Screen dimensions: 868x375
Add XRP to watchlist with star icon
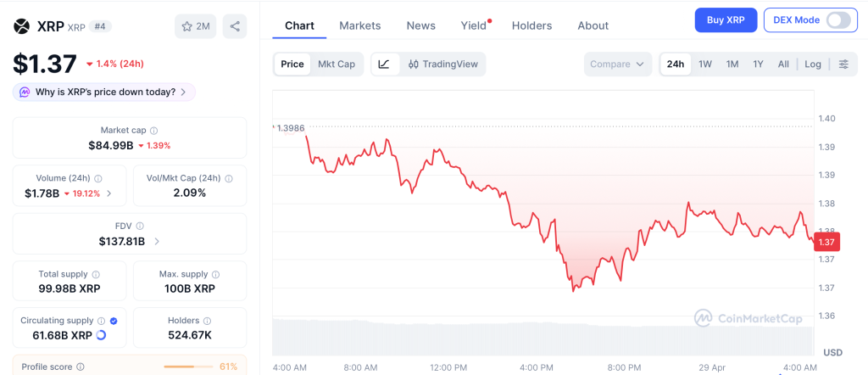[x=195, y=26]
